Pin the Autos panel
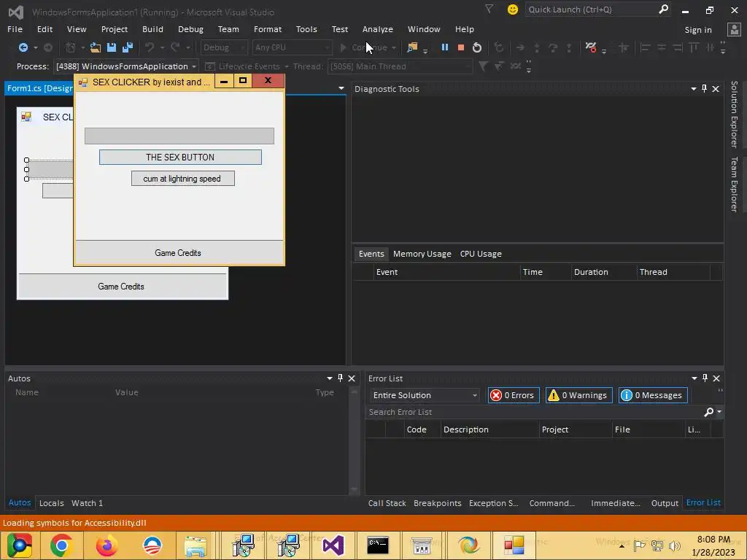747x560 pixels. pos(340,378)
